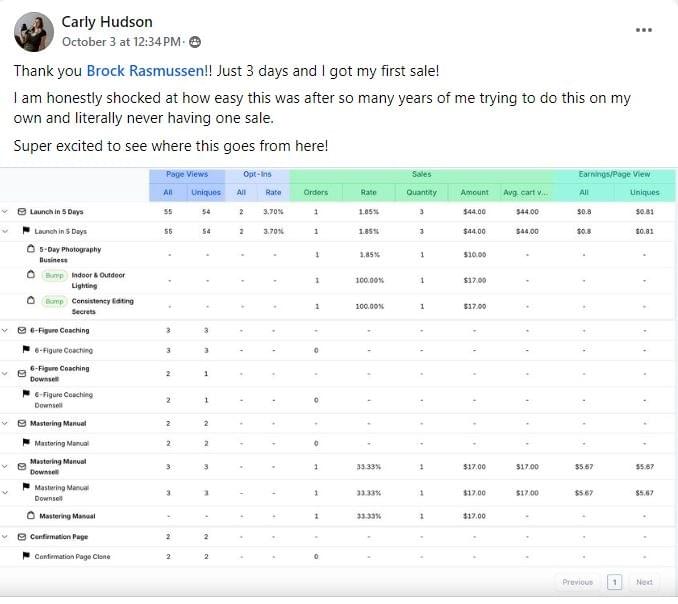678x604 pixels.
Task: Click envelope icon beside top Launch in 5 Days
Action: 22,212
